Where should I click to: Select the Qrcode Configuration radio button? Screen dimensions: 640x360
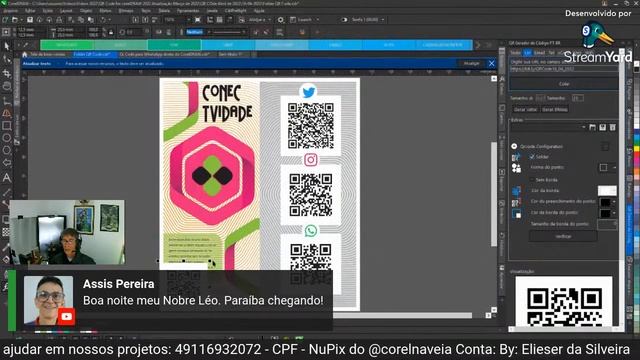tap(514, 146)
